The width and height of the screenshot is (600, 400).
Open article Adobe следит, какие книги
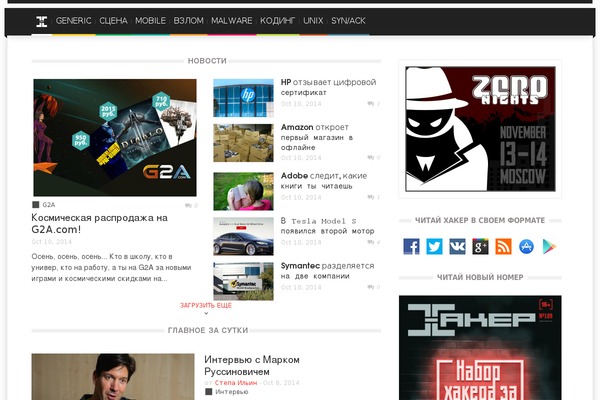[324, 181]
